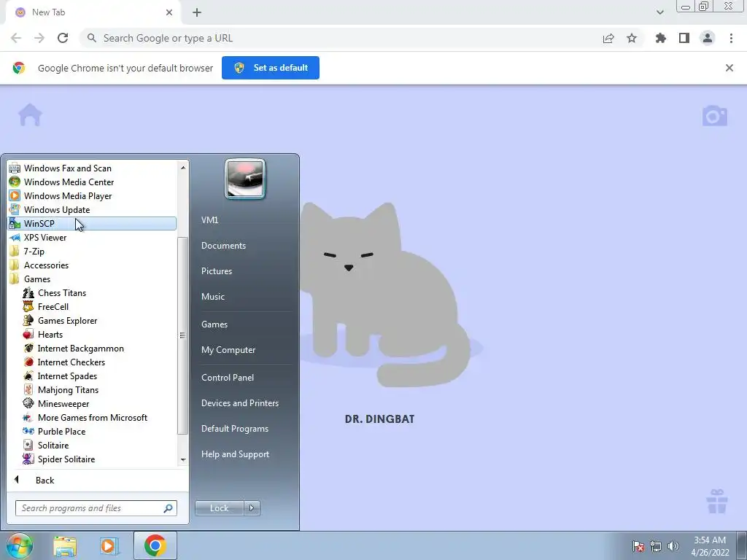Click the home icon on page
The height and width of the screenshot is (560, 747).
pyautogui.click(x=30, y=114)
